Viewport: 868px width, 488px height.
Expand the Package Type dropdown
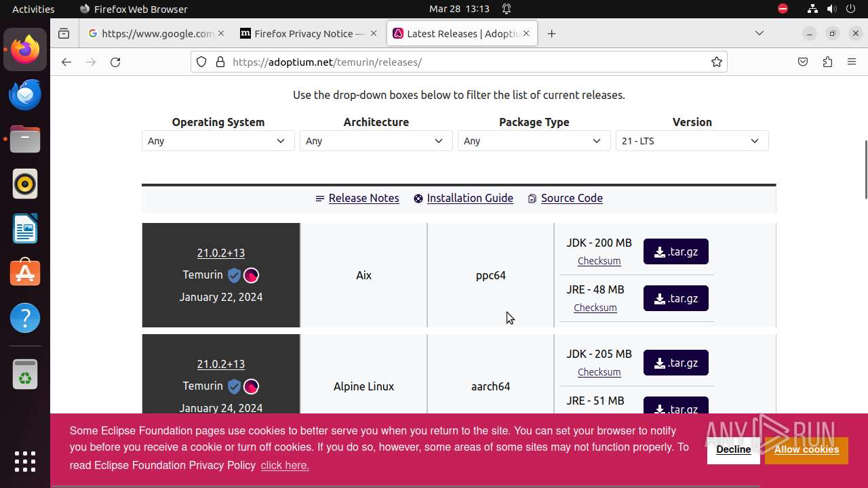[x=534, y=141]
